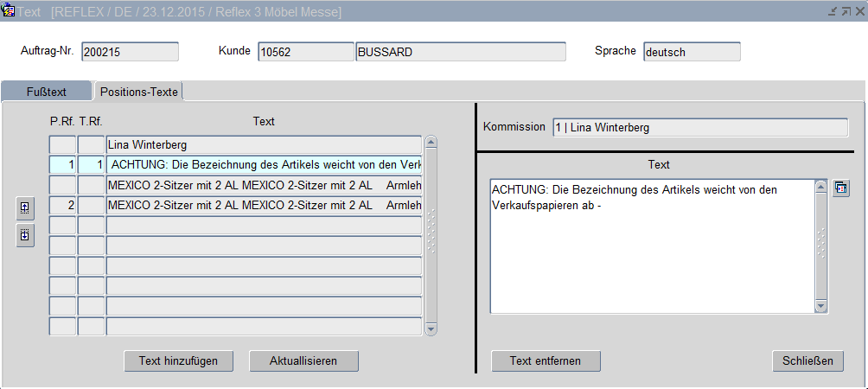Screen dimensions: 868x389
Task: Click the Kommission field
Action: click(700, 128)
